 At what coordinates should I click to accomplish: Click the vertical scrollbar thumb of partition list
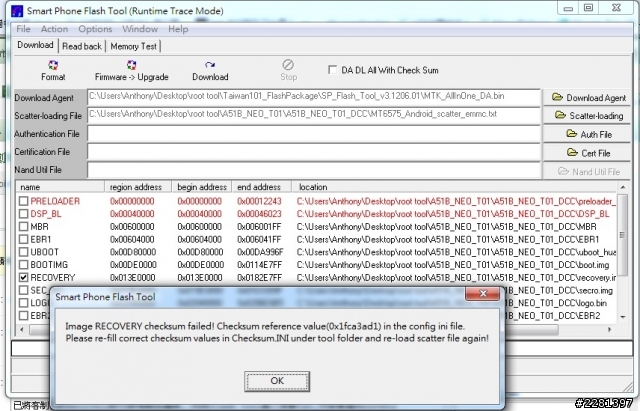coord(622,235)
